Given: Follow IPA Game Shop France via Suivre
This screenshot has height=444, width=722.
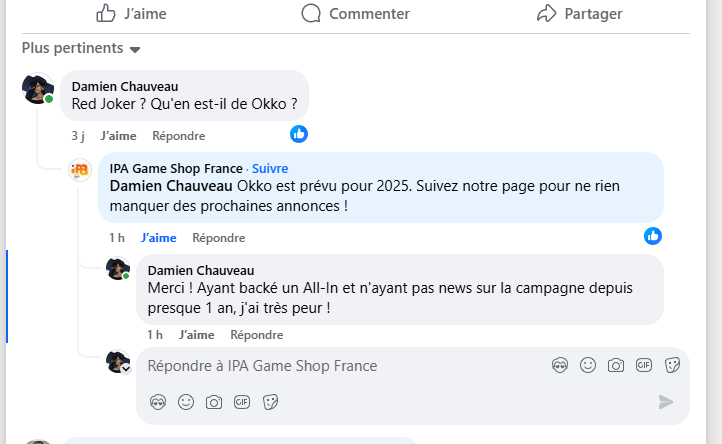Looking at the screenshot, I should (270, 169).
